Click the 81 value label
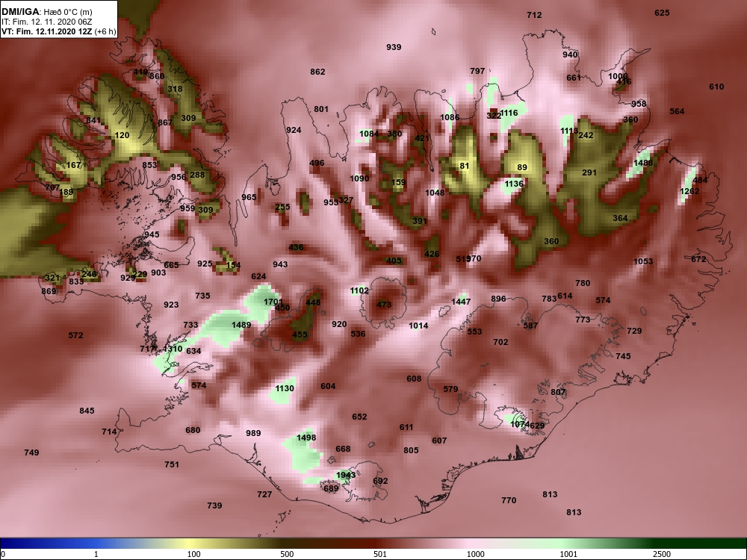 465,166
